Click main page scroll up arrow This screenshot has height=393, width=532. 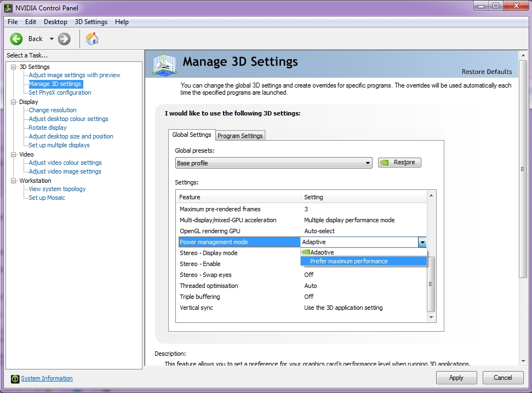pyautogui.click(x=523, y=55)
